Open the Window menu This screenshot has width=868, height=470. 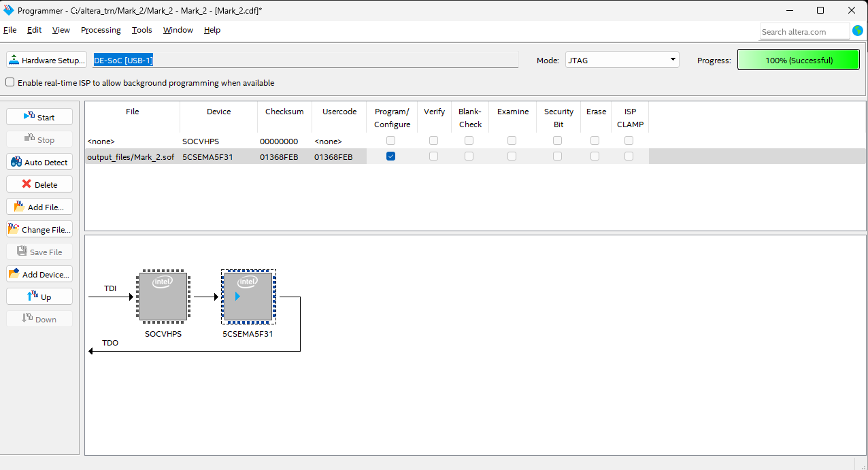178,30
